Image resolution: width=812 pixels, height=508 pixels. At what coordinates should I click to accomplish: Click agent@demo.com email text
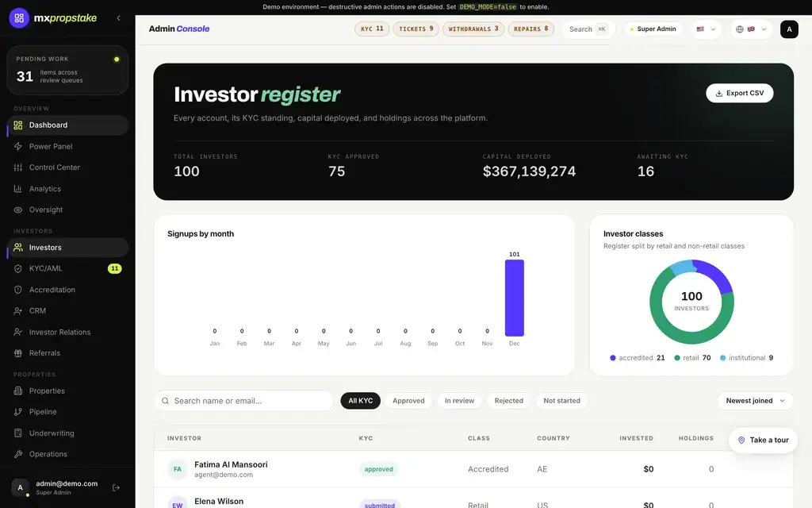224,475
